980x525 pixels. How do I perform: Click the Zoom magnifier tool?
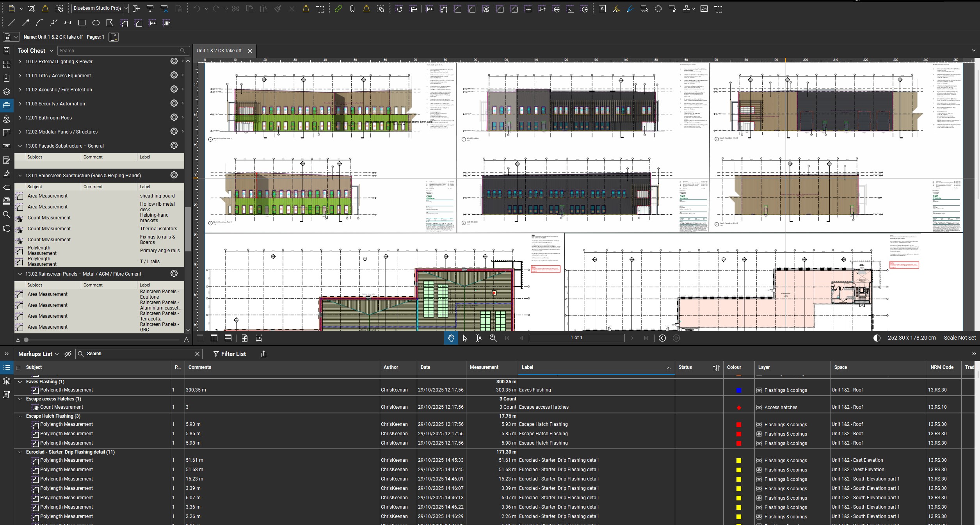[493, 338]
